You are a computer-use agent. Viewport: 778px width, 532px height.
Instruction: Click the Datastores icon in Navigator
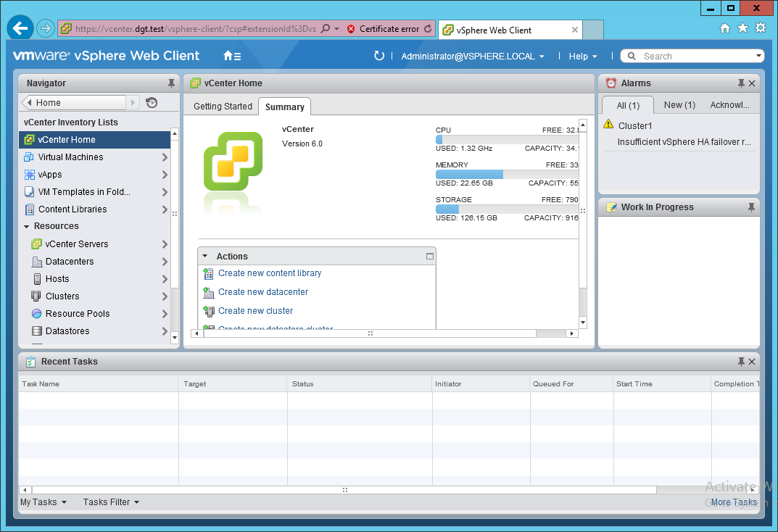point(37,331)
